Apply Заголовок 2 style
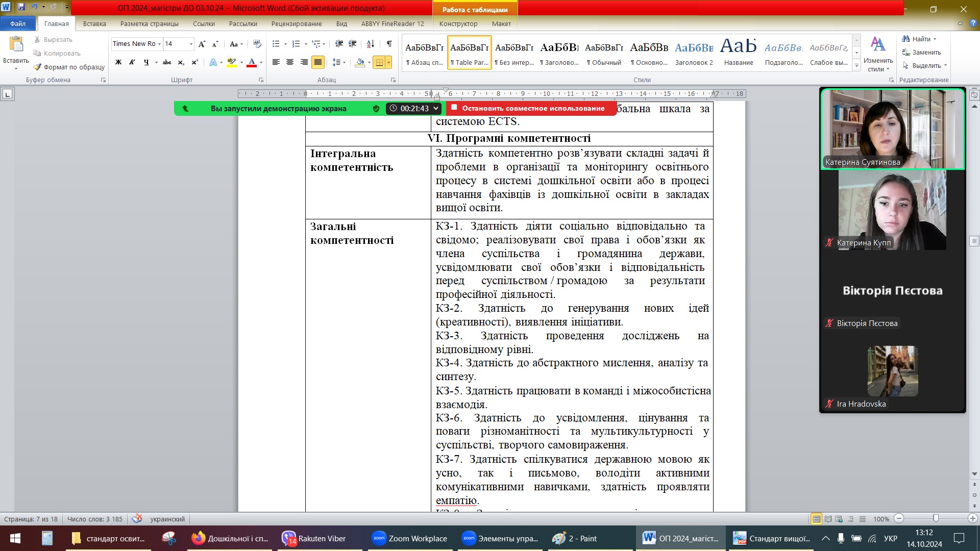The width and height of the screenshot is (980, 551). tap(694, 52)
